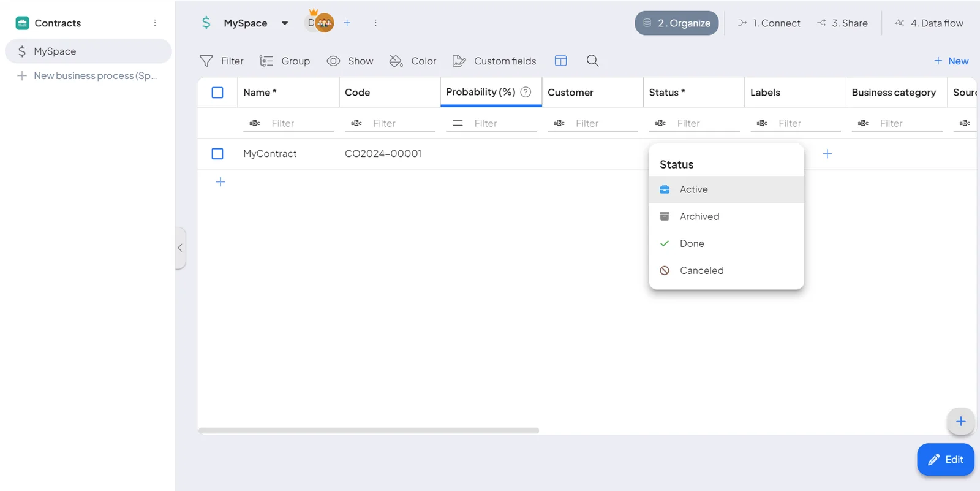Open the Custom fields tool
Screen dimensions: 980x491
494,61
